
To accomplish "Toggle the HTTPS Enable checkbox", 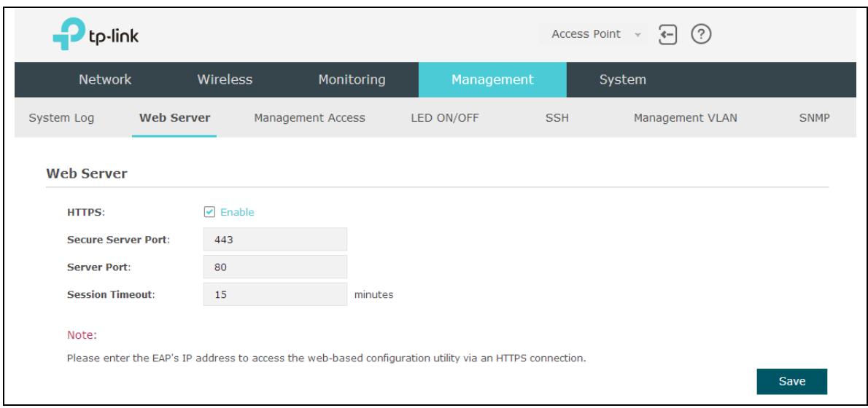I will [x=209, y=212].
